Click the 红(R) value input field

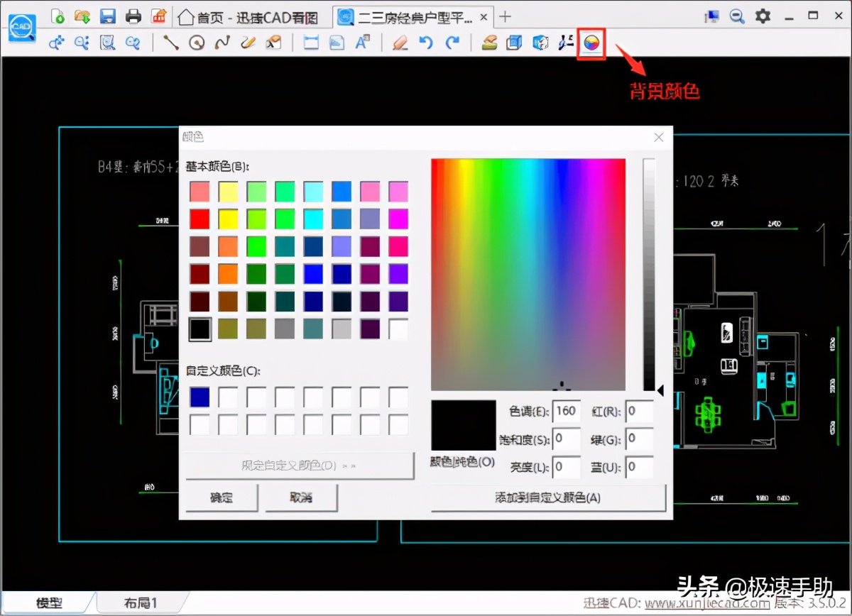pyautogui.click(x=639, y=412)
